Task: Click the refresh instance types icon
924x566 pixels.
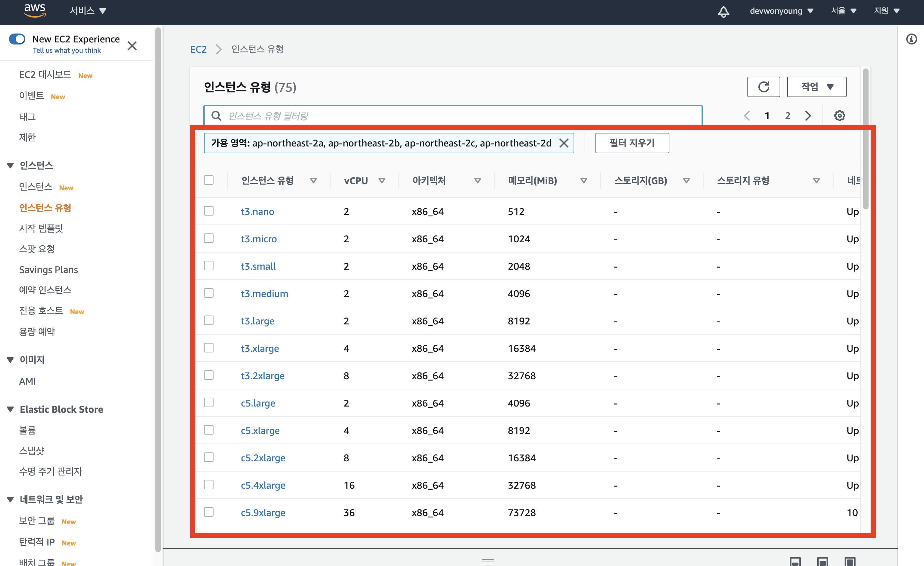Action: 763,87
